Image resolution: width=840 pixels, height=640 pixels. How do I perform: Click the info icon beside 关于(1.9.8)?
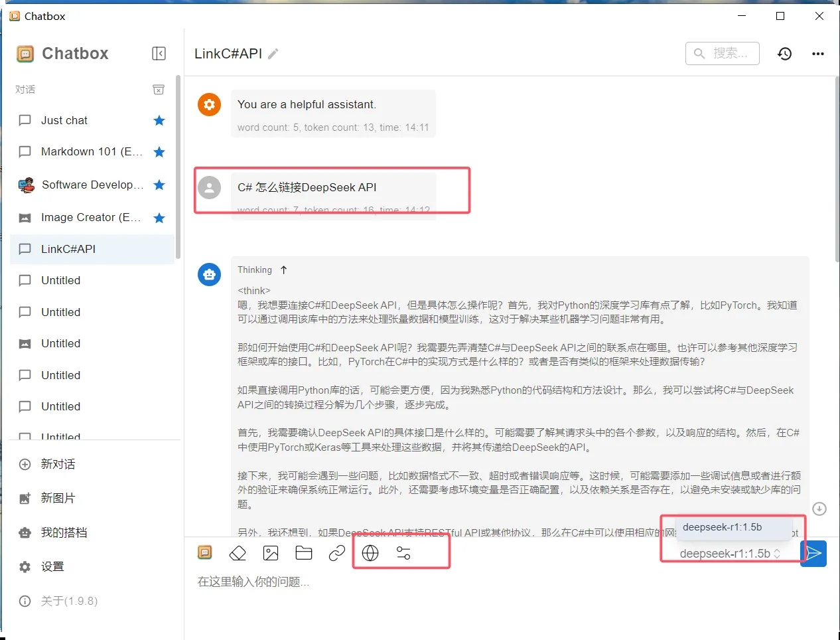coord(25,601)
